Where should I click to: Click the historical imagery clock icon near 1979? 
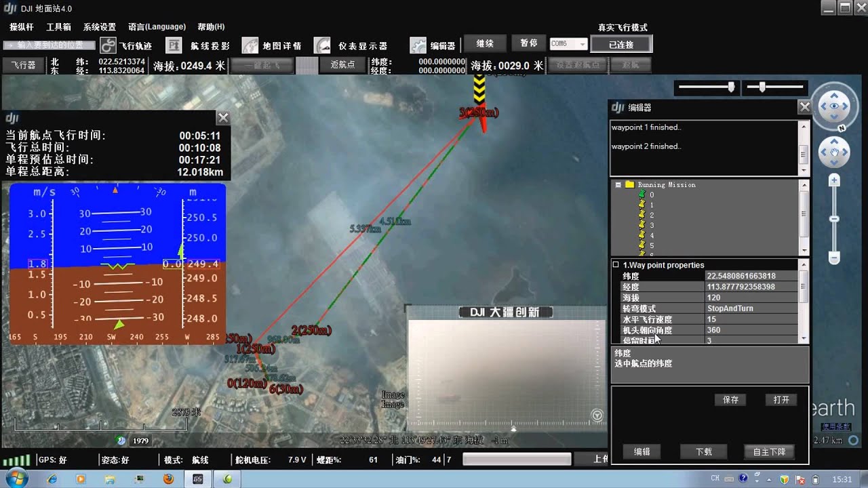pyautogui.click(x=121, y=441)
